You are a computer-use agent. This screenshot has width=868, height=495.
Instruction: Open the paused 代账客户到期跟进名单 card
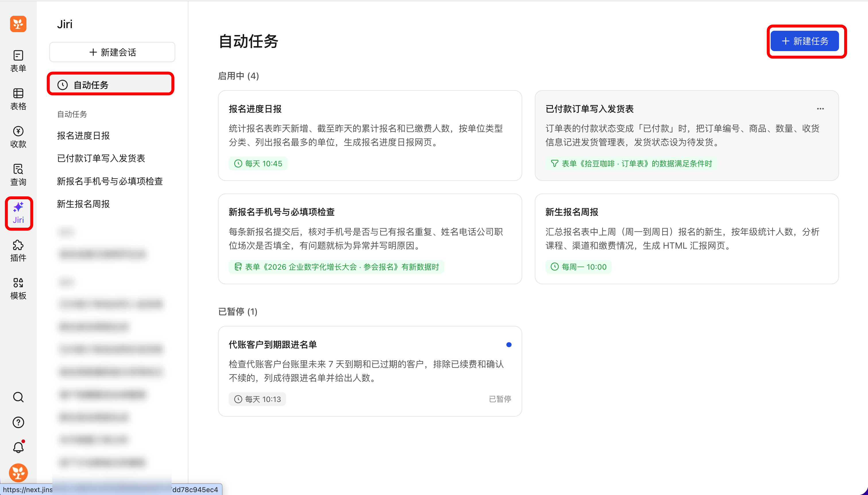370,371
